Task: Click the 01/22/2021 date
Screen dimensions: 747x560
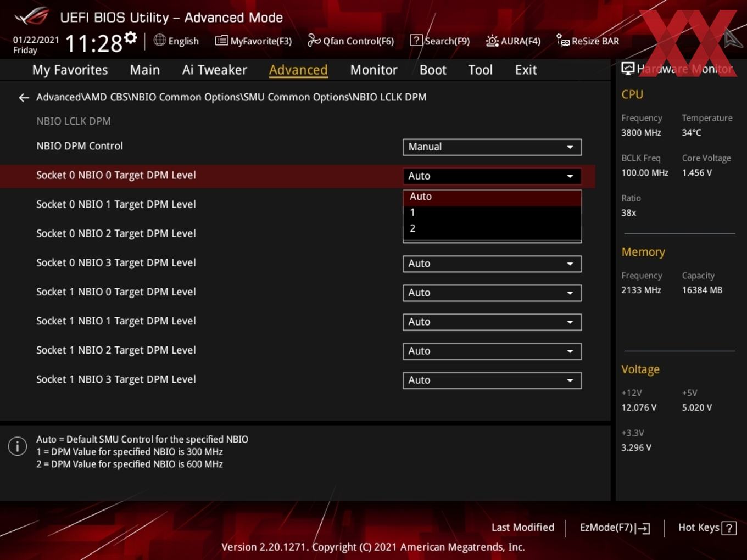Action: click(36, 40)
